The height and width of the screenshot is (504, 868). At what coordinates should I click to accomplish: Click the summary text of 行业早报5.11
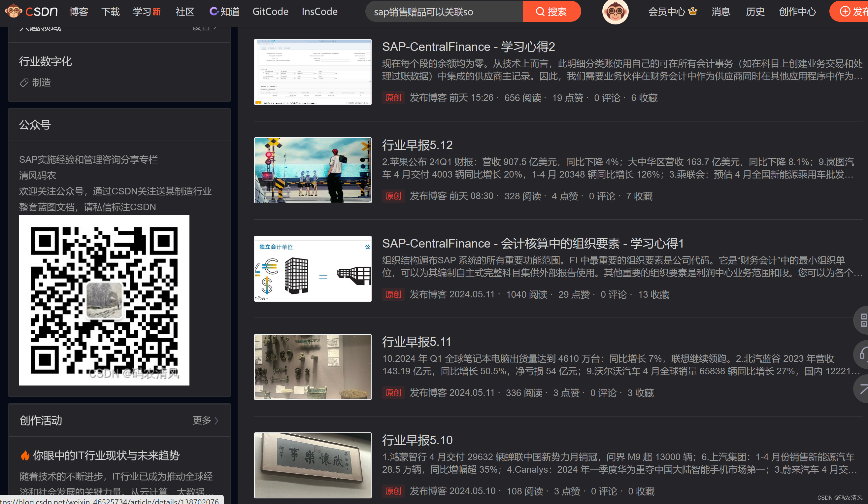point(621,365)
